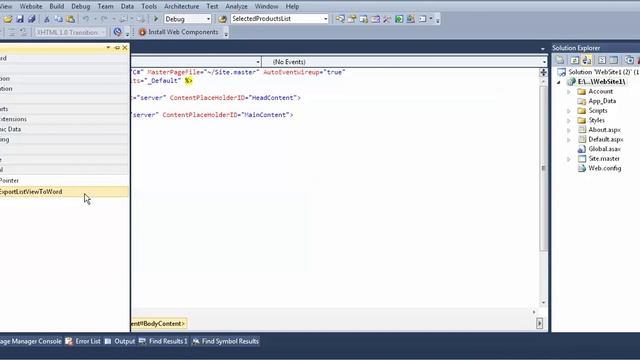Click the first icon right of SelectedProductsList

pos(340,19)
